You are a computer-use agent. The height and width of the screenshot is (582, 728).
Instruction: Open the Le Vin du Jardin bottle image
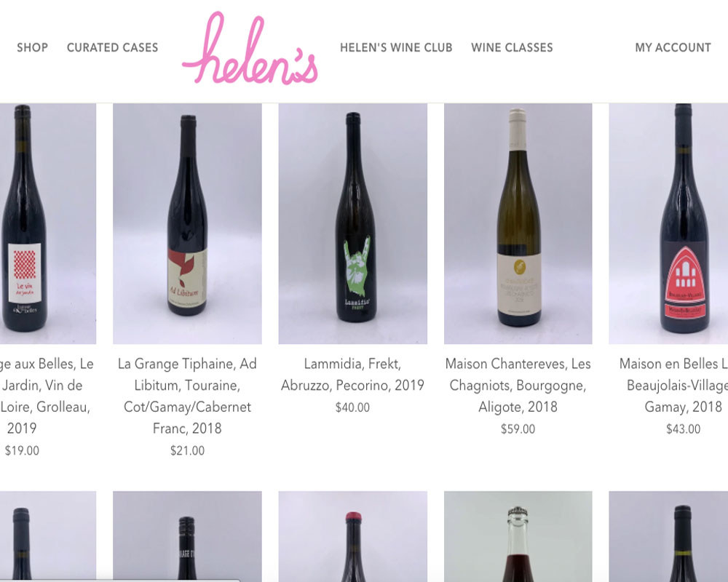48,223
